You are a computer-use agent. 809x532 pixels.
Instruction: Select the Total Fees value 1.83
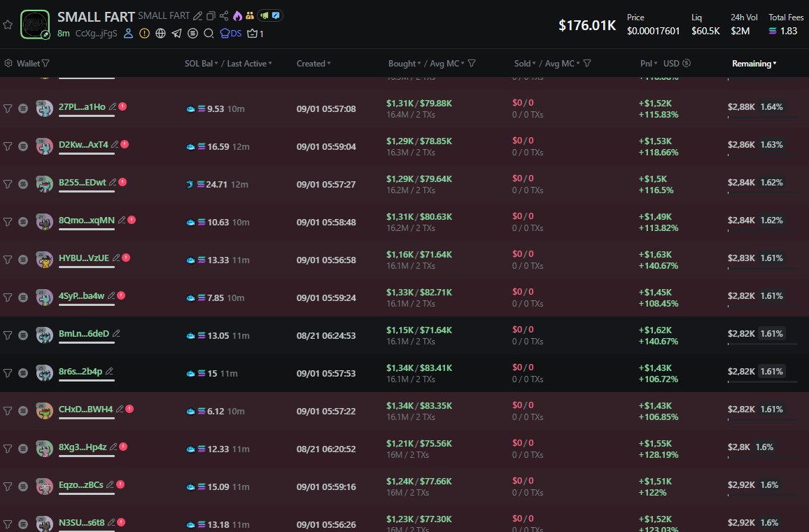pos(789,31)
